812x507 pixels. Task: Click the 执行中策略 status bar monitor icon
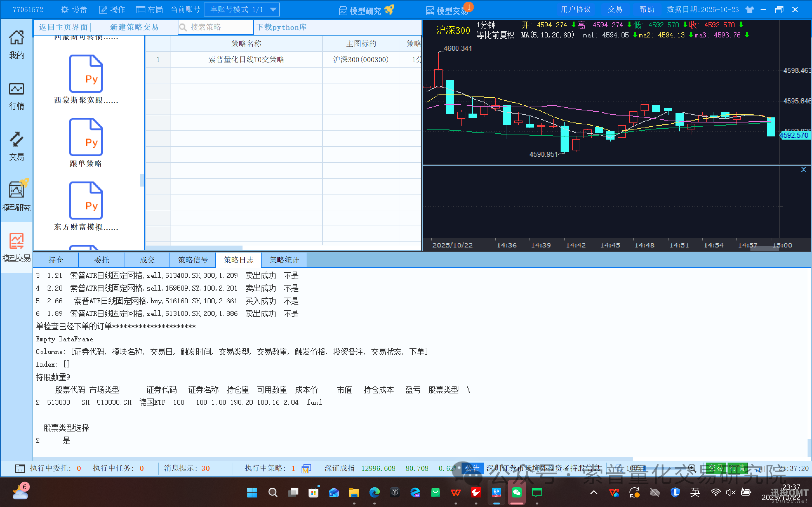[306, 468]
